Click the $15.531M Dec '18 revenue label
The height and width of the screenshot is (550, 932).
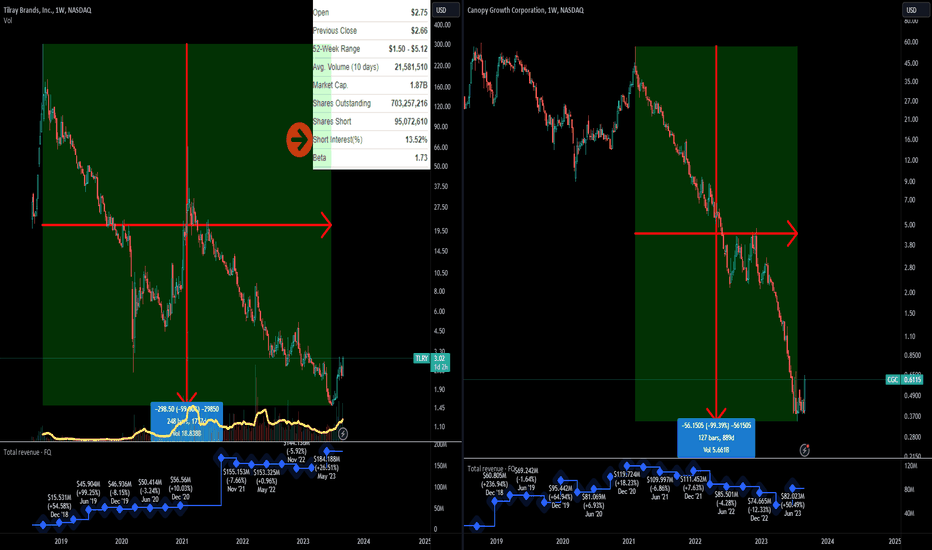point(59,505)
